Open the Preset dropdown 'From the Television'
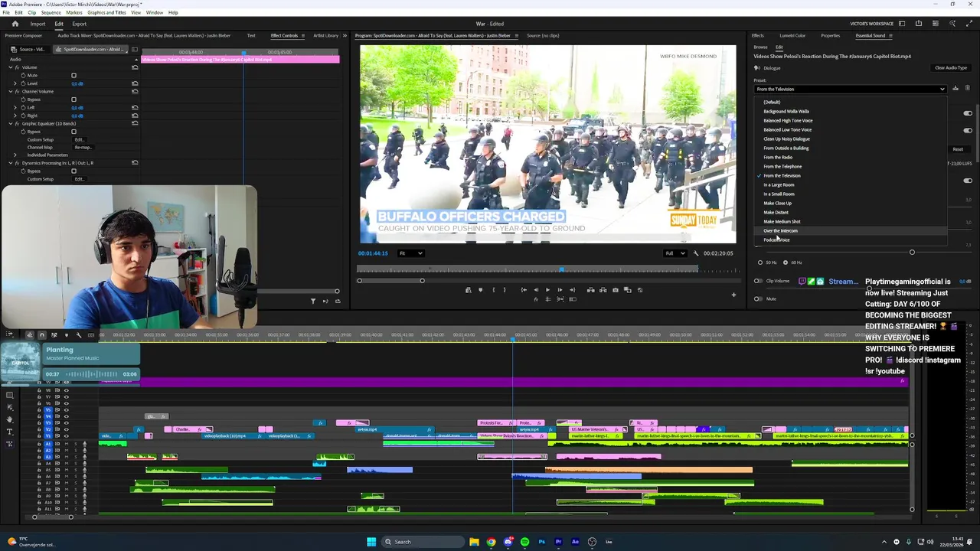Screen dimensions: 980x551 pyautogui.click(x=851, y=90)
